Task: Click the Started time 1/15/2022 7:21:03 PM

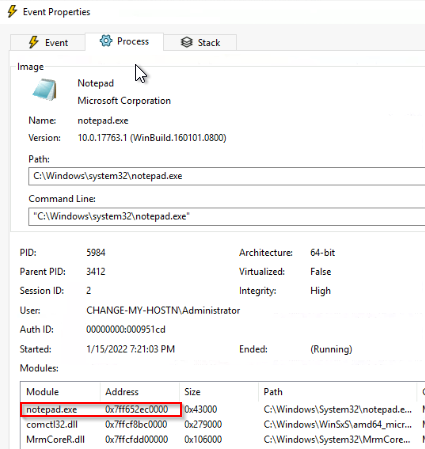Action: [130, 349]
